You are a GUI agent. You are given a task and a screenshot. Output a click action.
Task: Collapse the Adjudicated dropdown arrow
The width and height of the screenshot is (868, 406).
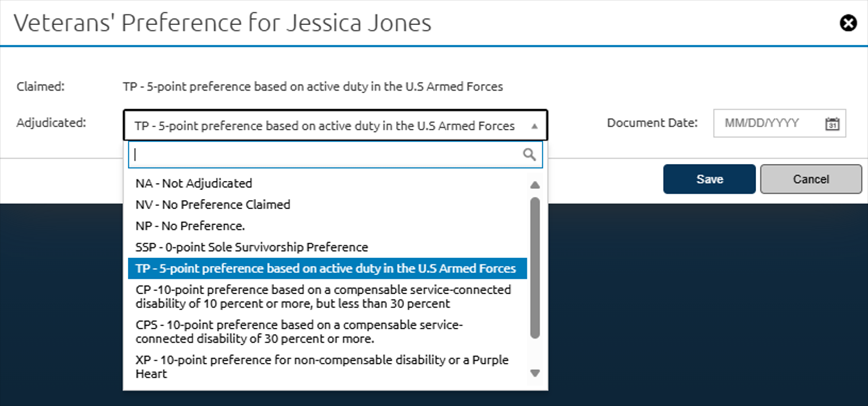pos(534,126)
